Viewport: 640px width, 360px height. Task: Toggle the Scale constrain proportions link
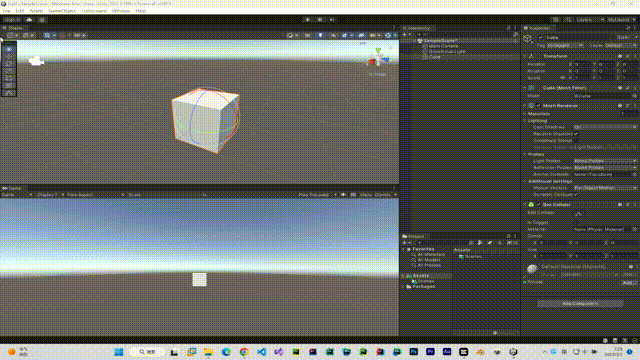(x=563, y=78)
